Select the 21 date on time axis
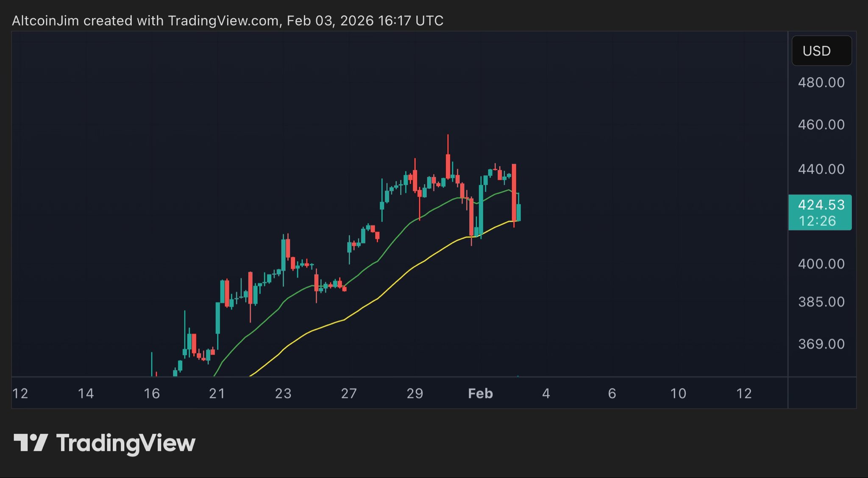Viewport: 868px width, 478px height. pos(217,394)
